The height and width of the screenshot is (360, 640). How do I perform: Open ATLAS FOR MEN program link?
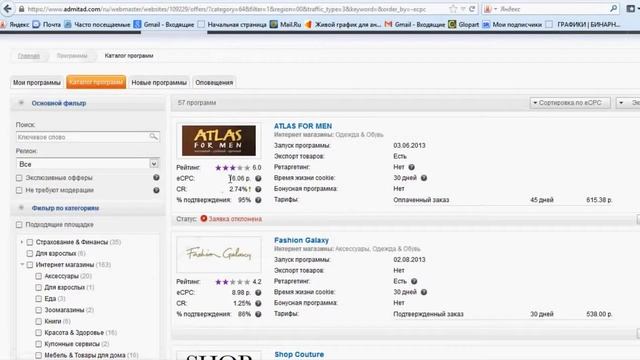click(303, 126)
